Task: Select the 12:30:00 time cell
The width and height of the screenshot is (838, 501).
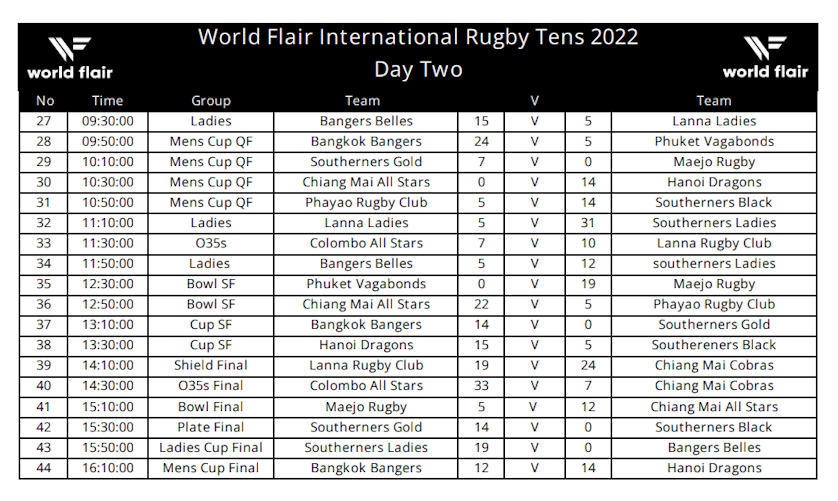Action: pos(107,284)
